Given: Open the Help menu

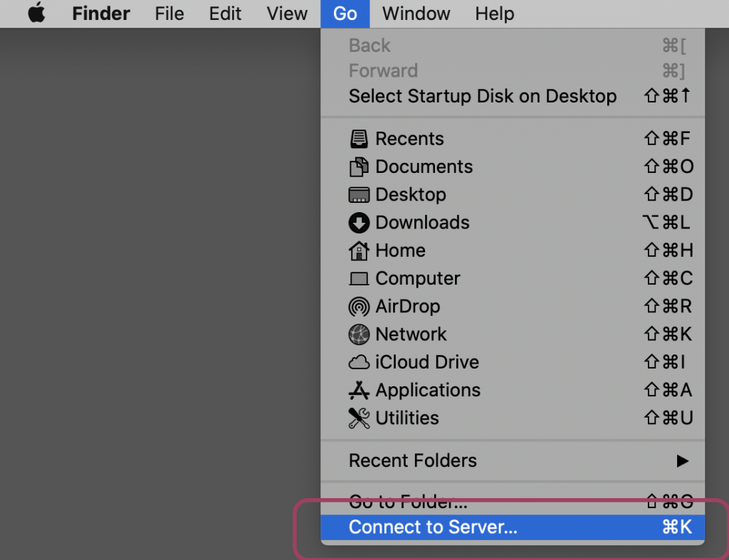Looking at the screenshot, I should click(495, 14).
